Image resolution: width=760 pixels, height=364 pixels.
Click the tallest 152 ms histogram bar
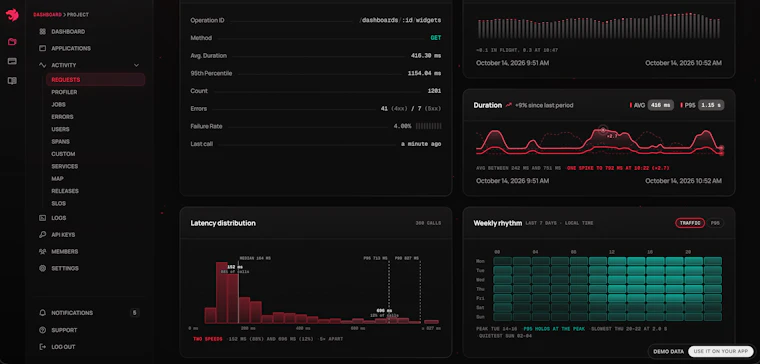(222, 293)
